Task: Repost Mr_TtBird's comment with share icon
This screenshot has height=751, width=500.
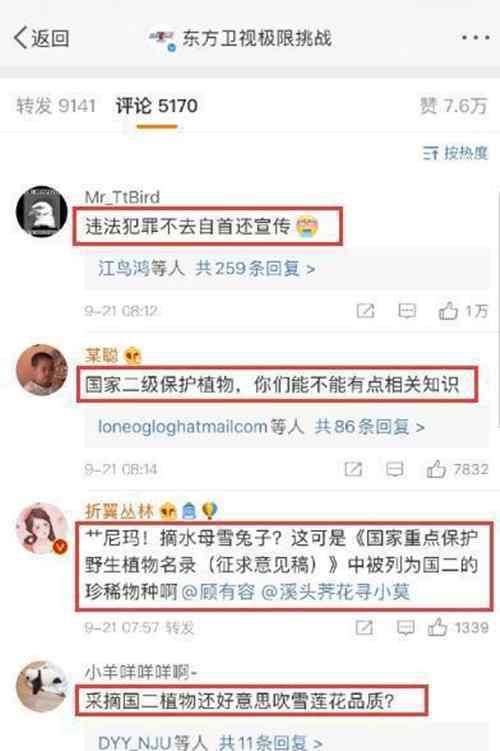Action: click(365, 311)
